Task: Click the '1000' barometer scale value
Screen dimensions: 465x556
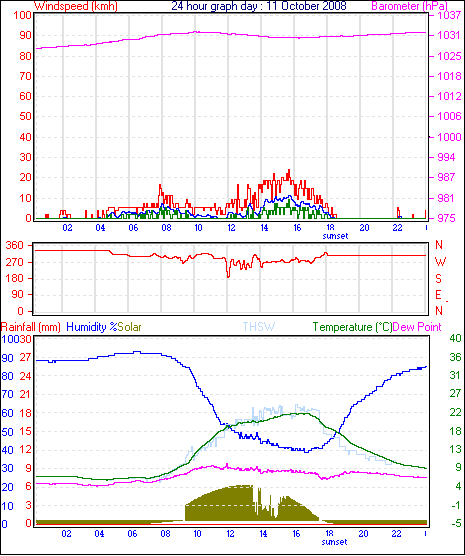Action: tap(449, 137)
